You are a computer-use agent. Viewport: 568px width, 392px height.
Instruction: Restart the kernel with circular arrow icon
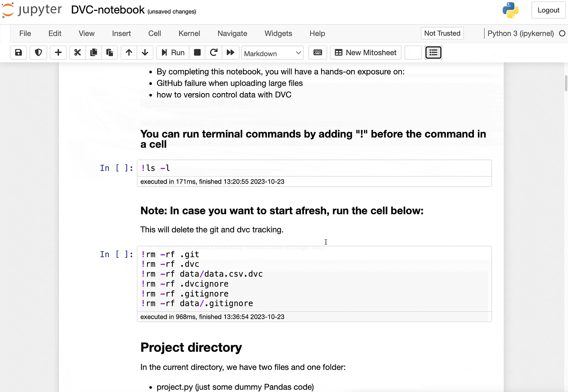pyautogui.click(x=213, y=53)
